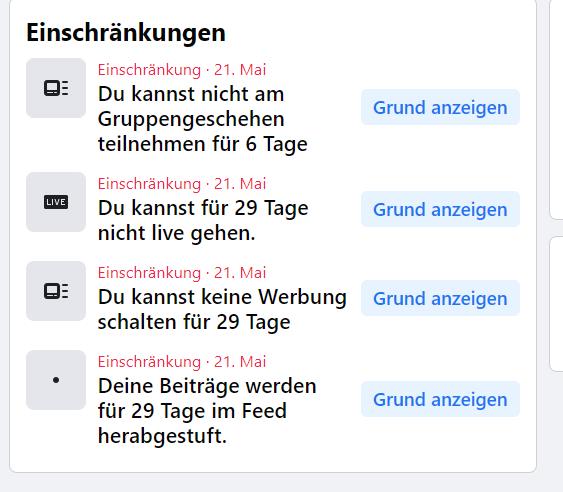
Task: Click the gray page background below the card
Action: (x=273, y=483)
